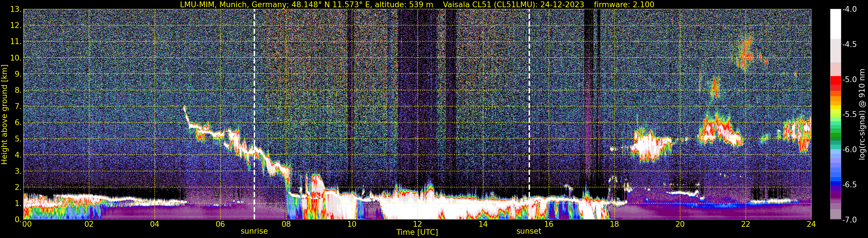868x238 pixels.
Task: Click the y-axis tick label '8.'
Action: click(x=18, y=90)
